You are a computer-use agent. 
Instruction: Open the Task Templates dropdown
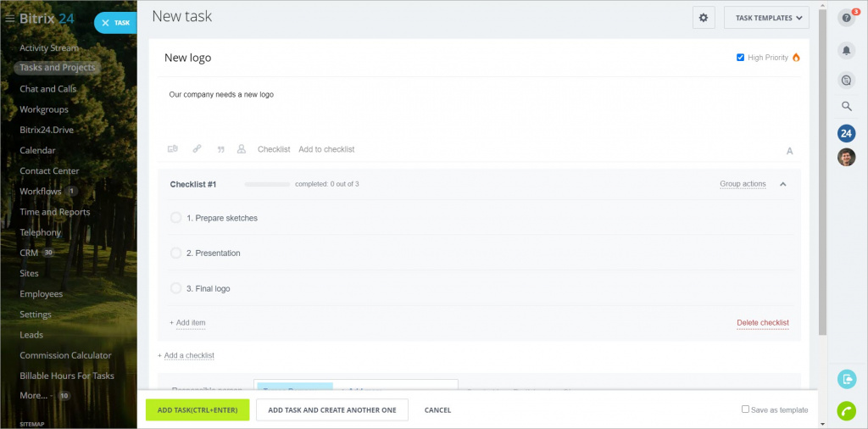click(x=766, y=18)
